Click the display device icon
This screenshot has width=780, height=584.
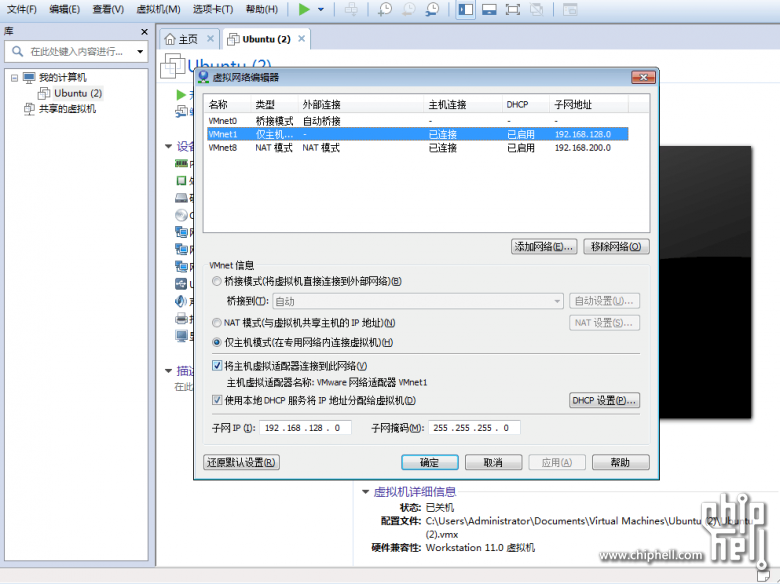(x=181, y=336)
